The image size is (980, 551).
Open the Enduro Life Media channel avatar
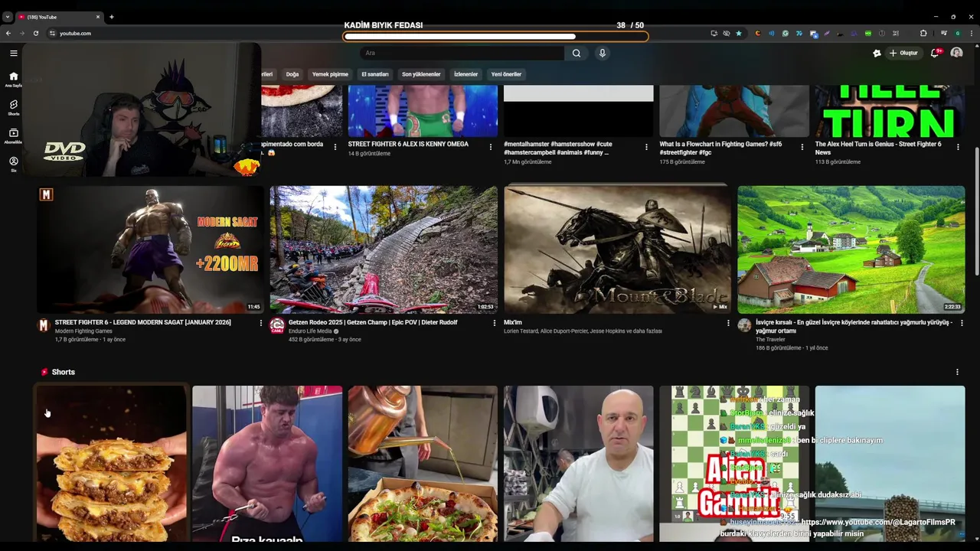277,326
